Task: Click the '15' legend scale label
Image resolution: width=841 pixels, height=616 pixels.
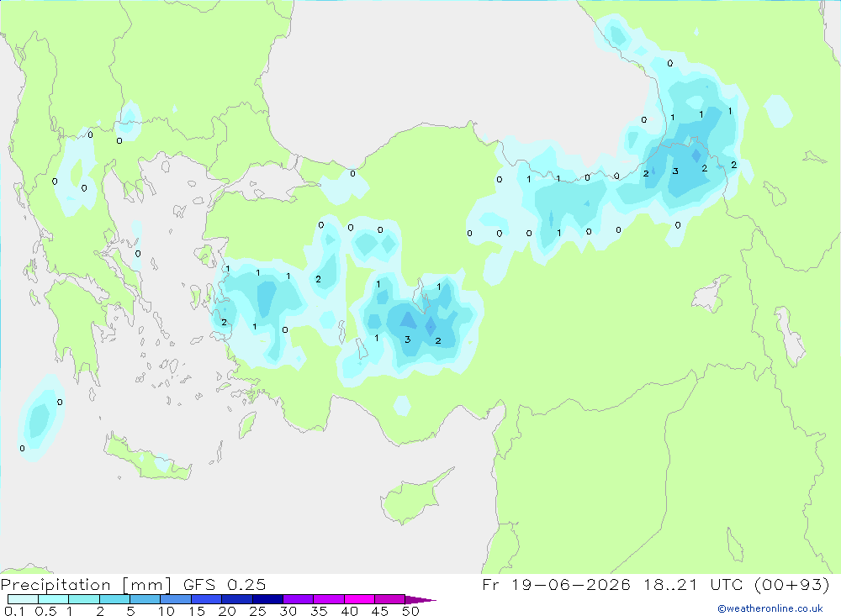Action: (197, 611)
